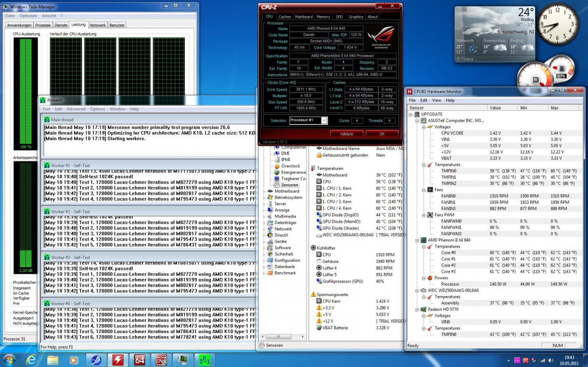Click the analog clock desktop gadget
The height and width of the screenshot is (367, 588).
pos(557,24)
